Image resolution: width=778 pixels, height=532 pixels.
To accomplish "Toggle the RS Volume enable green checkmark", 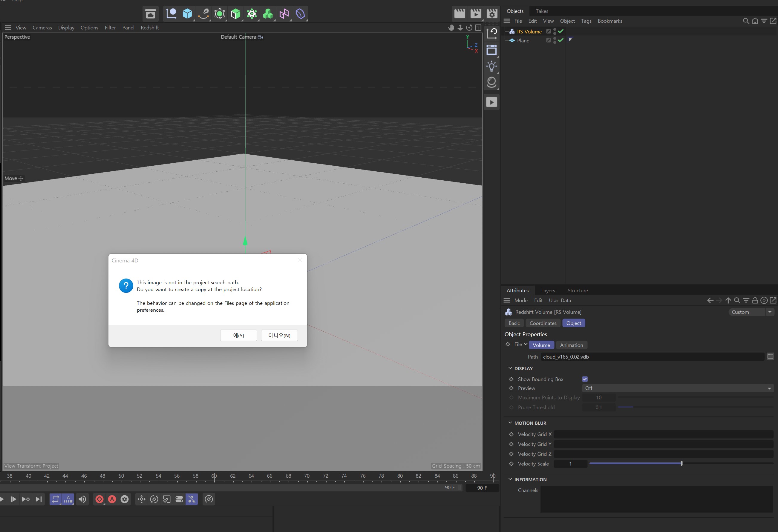I will pos(561,31).
